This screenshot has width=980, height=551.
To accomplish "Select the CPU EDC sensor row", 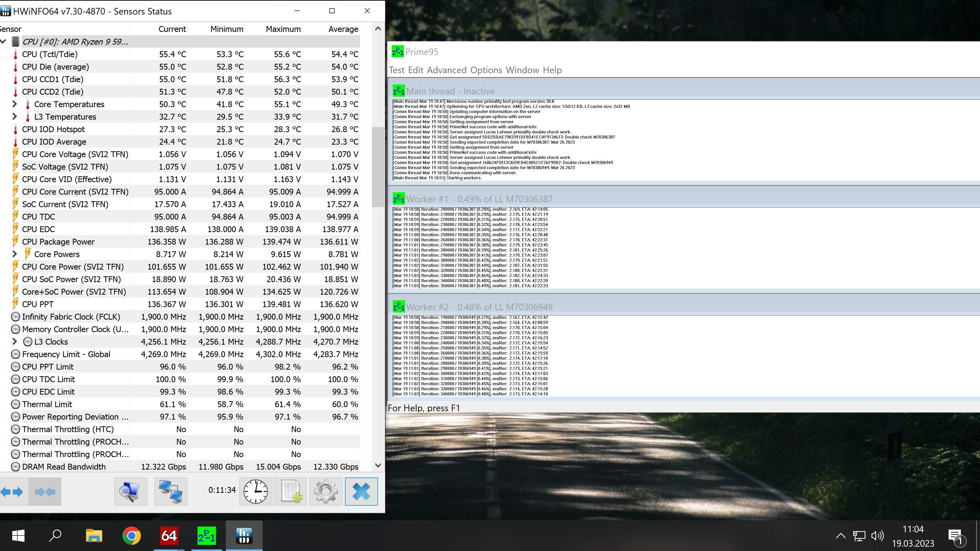I will tap(180, 229).
